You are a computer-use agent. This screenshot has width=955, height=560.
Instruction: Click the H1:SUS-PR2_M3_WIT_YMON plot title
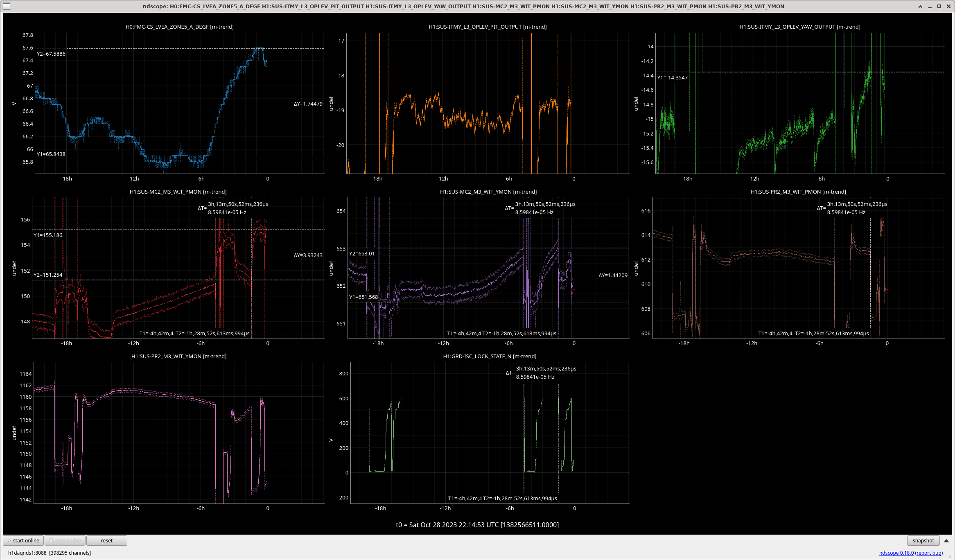179,357
